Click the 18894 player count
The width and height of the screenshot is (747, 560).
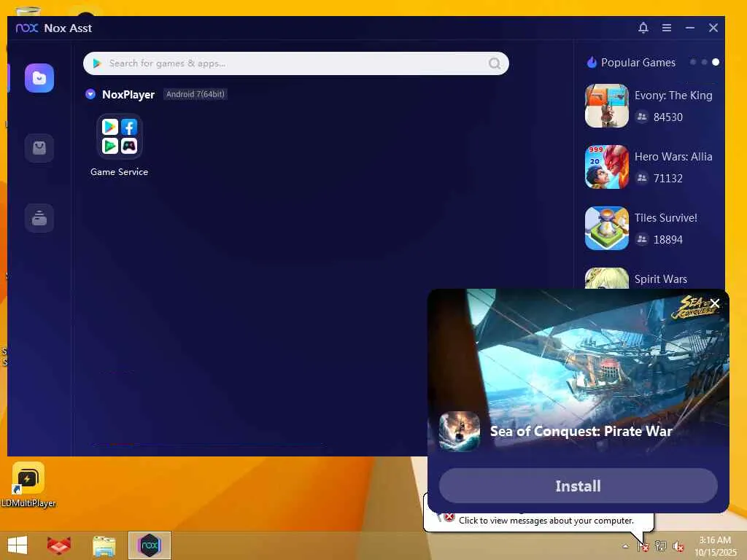(x=668, y=239)
